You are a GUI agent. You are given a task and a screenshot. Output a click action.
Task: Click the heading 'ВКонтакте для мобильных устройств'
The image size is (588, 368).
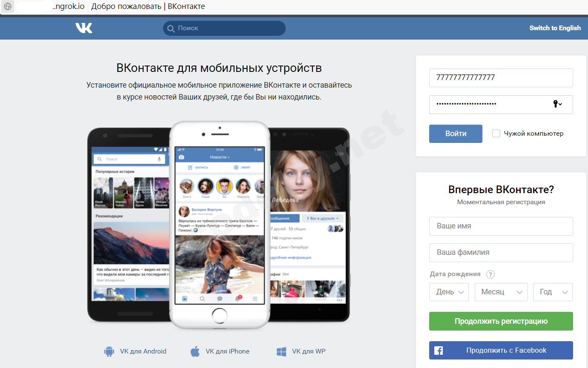tap(219, 68)
